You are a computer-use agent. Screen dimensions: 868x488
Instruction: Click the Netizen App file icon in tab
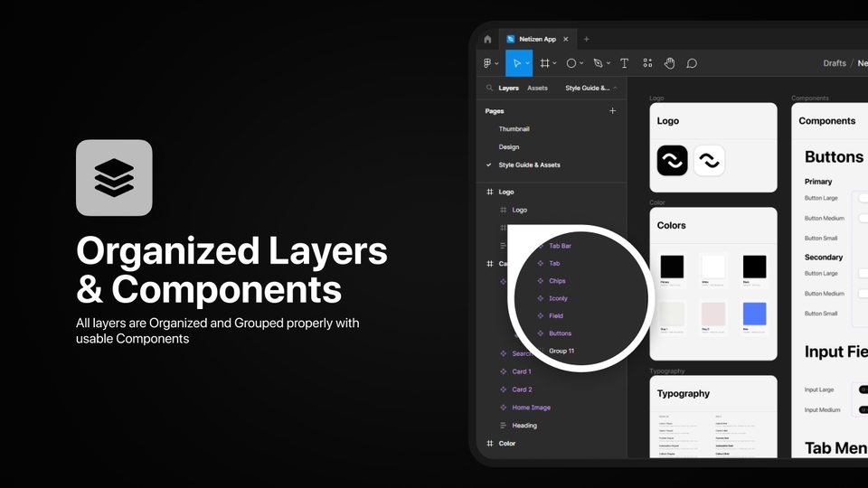coord(510,39)
